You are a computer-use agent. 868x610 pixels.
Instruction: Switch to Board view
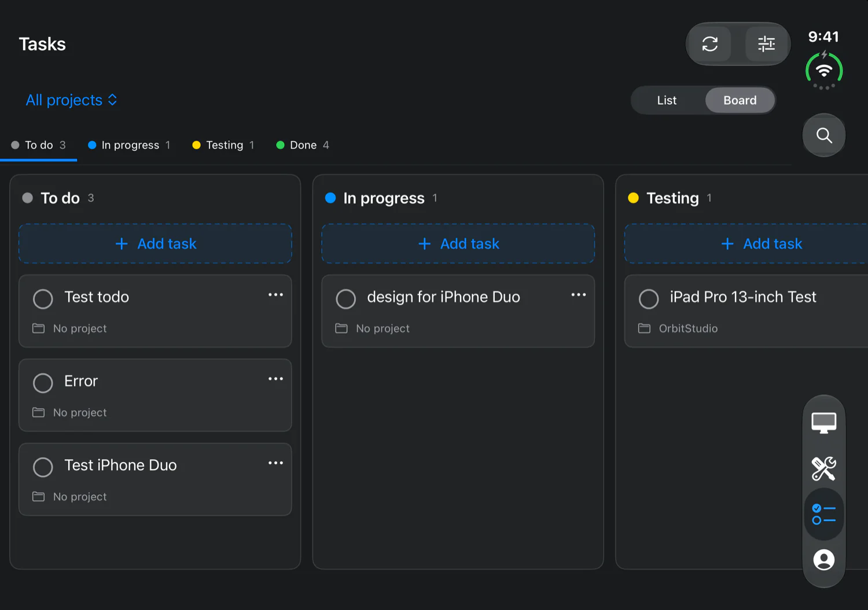click(x=740, y=101)
